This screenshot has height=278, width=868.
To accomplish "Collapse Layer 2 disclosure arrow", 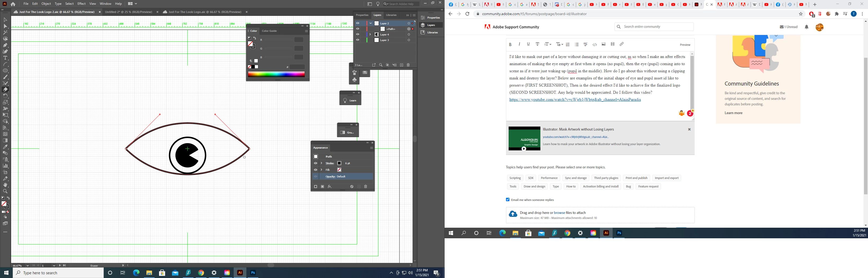I will pos(370,23).
